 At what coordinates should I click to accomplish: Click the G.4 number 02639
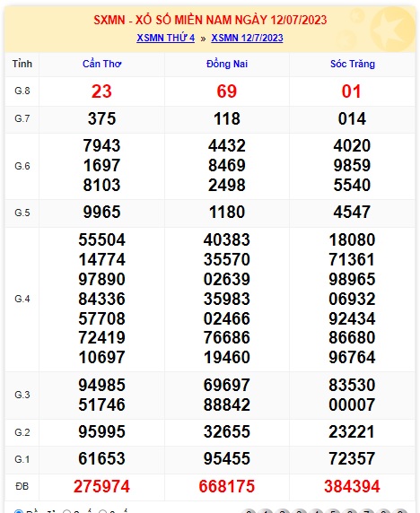(x=227, y=279)
